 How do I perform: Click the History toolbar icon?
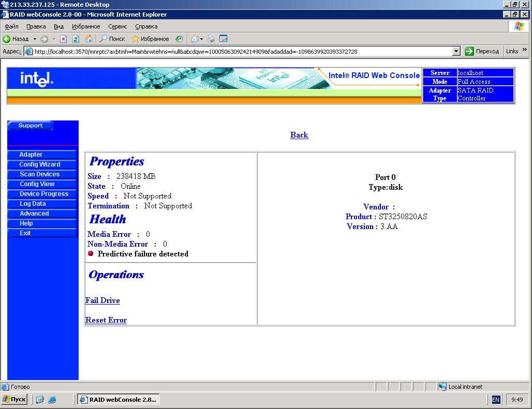179,39
